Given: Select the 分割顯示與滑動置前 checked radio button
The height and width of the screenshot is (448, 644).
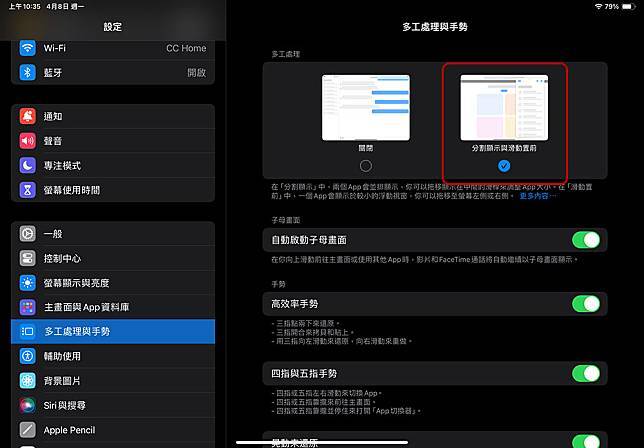Looking at the screenshot, I should (x=504, y=166).
